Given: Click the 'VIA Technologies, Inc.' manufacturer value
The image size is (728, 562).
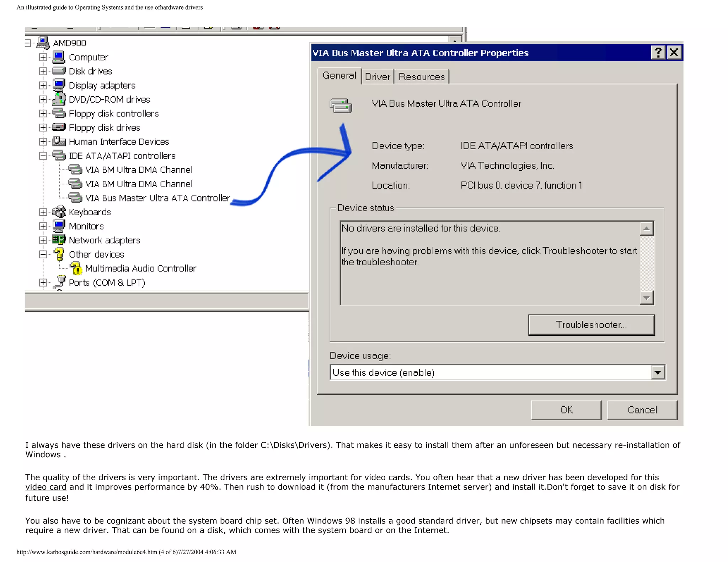Looking at the screenshot, I should click(x=507, y=166).
